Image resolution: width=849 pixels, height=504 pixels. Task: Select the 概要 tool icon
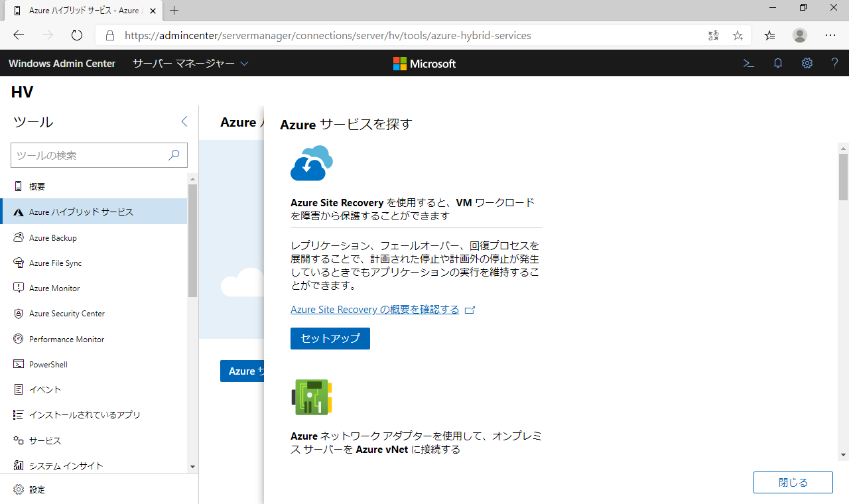(18, 186)
